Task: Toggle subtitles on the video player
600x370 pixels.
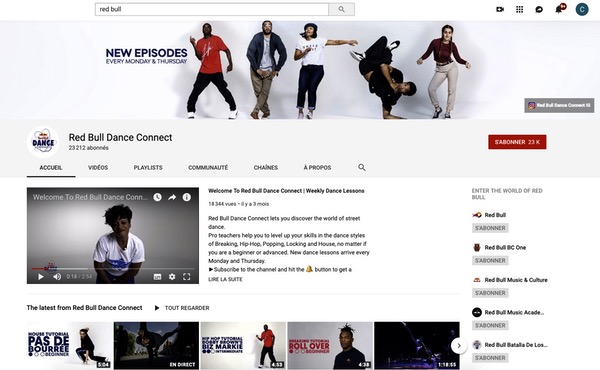Action: [x=157, y=277]
